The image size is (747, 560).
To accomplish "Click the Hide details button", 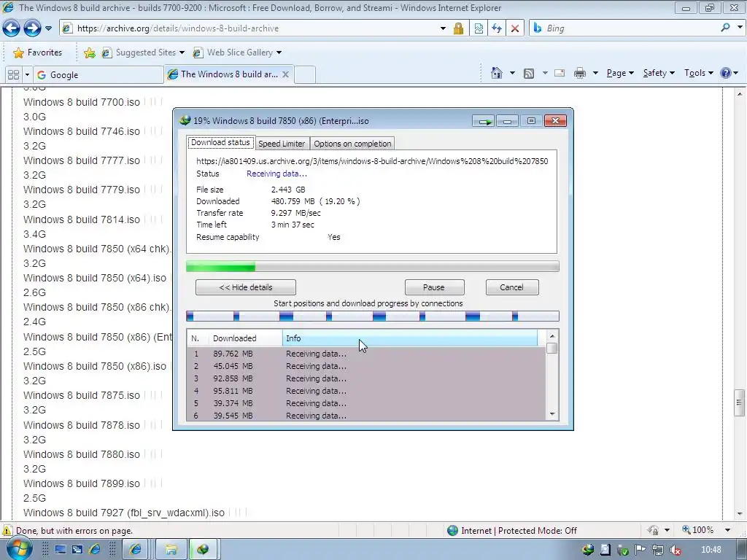I will [x=246, y=287].
